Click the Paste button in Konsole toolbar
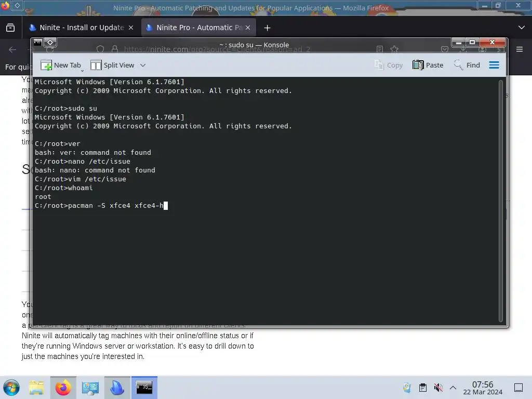Image resolution: width=532 pixels, height=399 pixels. [428, 65]
